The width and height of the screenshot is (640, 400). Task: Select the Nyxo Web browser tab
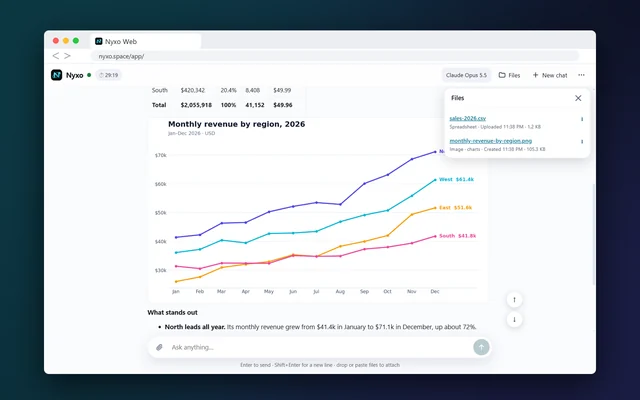(x=145, y=41)
